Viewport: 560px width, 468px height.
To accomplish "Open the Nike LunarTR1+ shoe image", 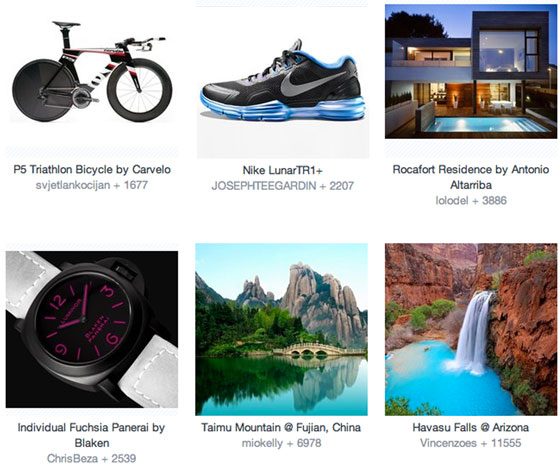I will pos(282,82).
